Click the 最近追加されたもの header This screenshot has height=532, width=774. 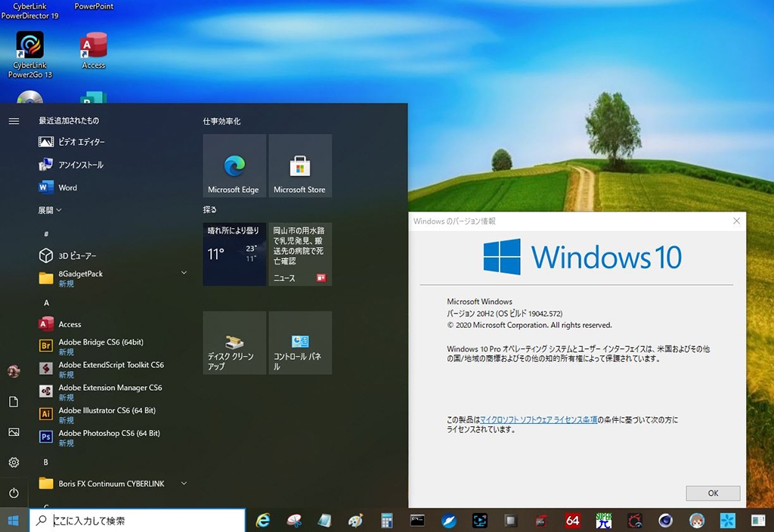(69, 121)
